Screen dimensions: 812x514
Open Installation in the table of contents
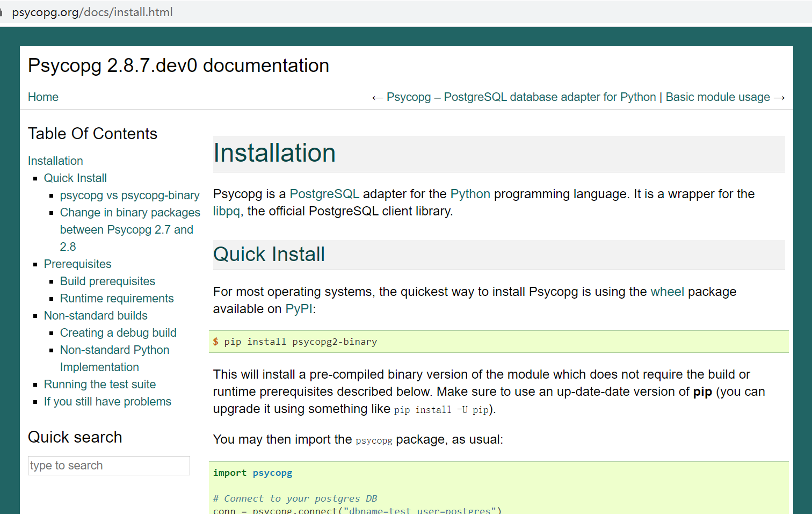(55, 161)
